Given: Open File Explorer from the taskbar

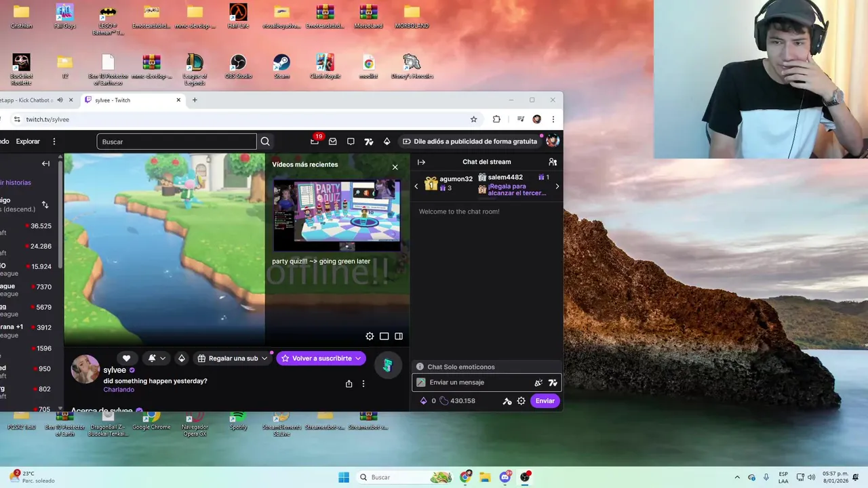Looking at the screenshot, I should tap(485, 477).
